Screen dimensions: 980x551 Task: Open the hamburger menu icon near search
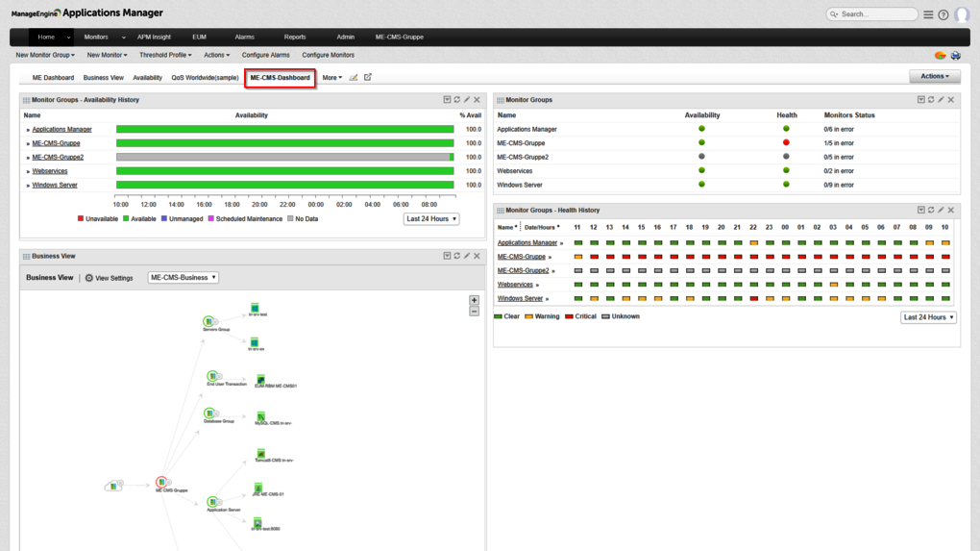tap(928, 14)
